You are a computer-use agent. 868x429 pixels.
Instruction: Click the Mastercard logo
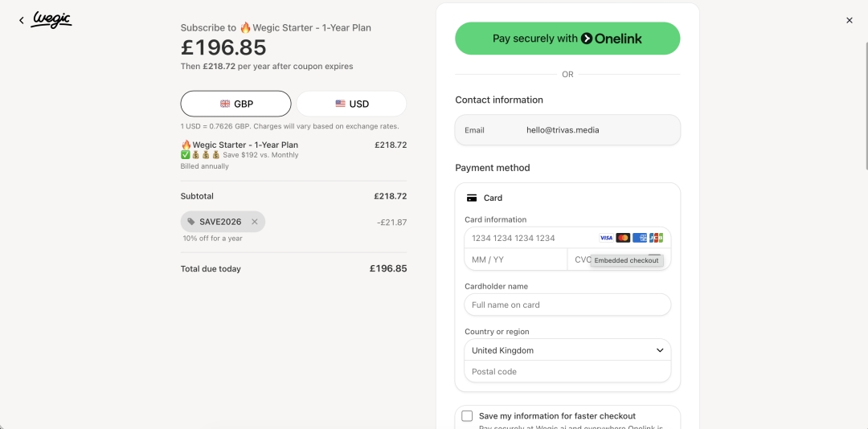pyautogui.click(x=623, y=238)
